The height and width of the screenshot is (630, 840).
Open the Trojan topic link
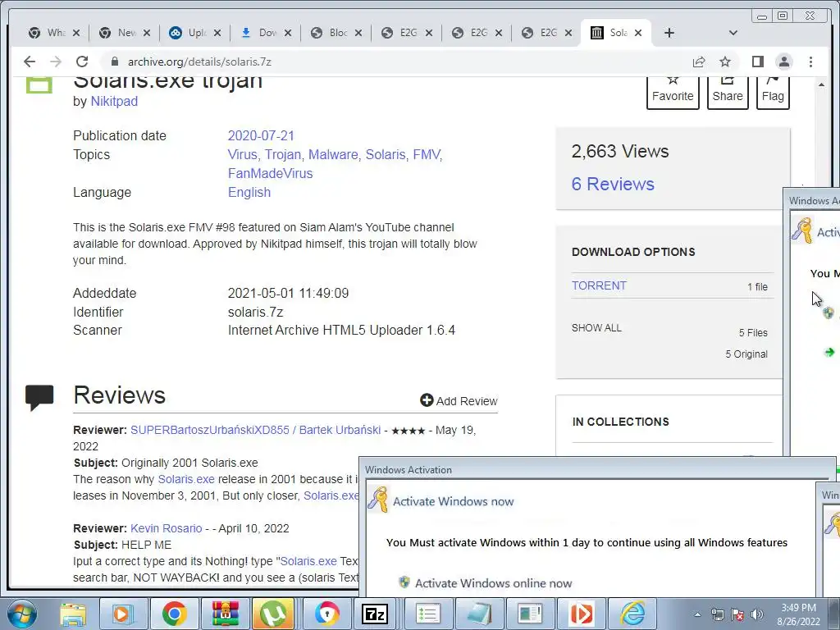click(282, 155)
